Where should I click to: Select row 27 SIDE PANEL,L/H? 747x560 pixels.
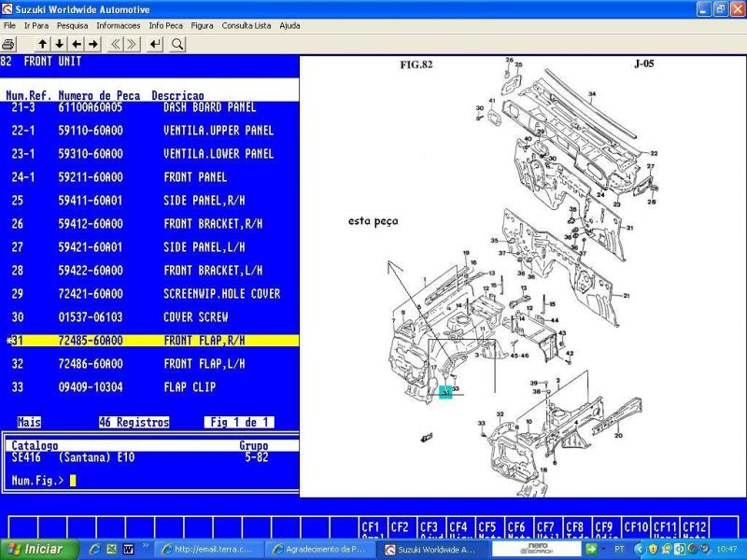149,247
